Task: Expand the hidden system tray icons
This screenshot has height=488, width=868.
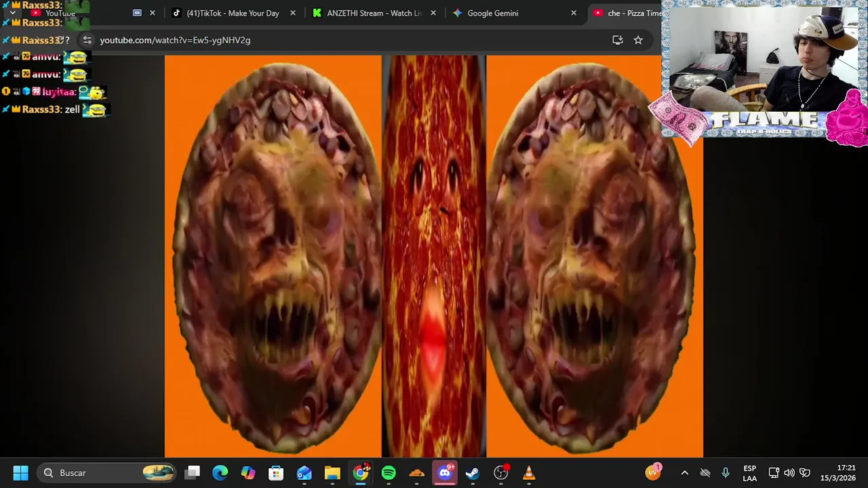Action: point(684,473)
